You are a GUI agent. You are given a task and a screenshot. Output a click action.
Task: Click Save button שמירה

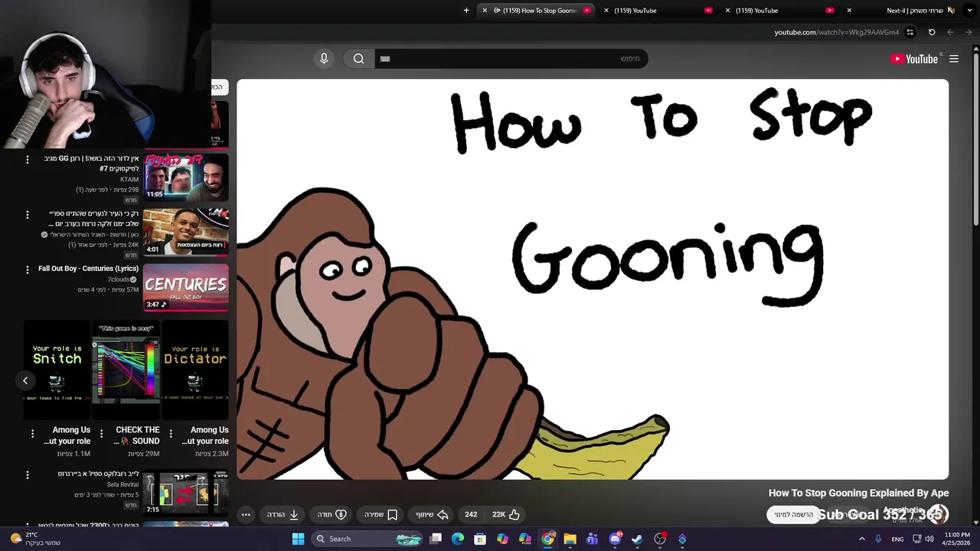click(x=381, y=515)
